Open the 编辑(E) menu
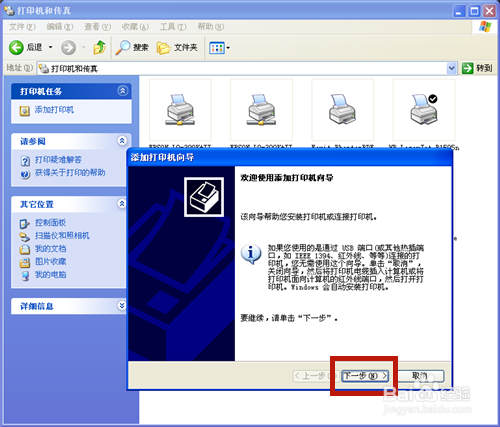The height and width of the screenshot is (427, 500). tap(60, 27)
